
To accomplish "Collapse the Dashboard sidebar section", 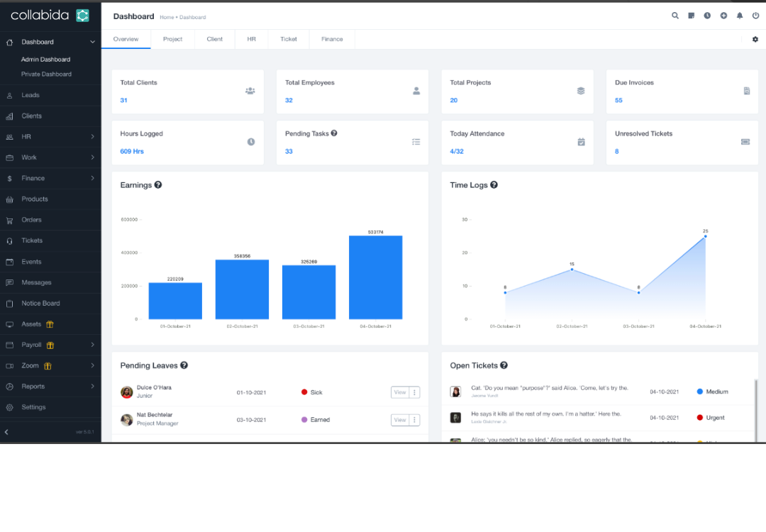I will tap(92, 43).
